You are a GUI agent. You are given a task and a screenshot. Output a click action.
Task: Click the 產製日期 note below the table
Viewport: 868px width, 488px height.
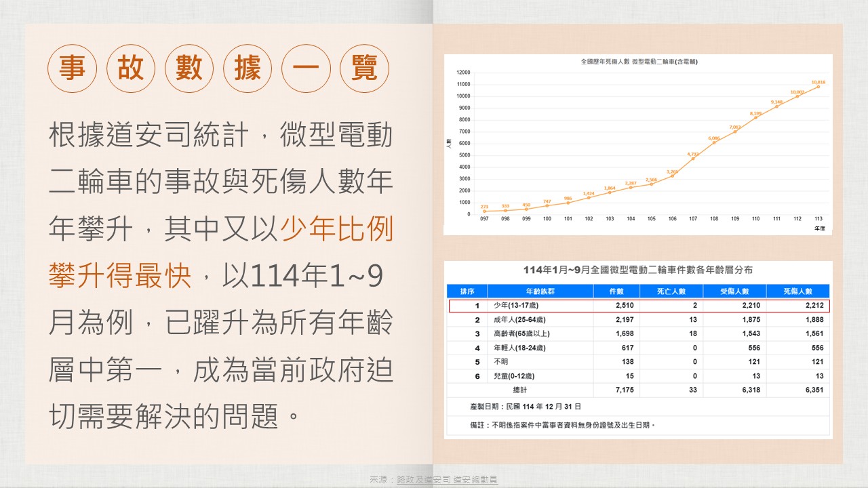point(516,407)
